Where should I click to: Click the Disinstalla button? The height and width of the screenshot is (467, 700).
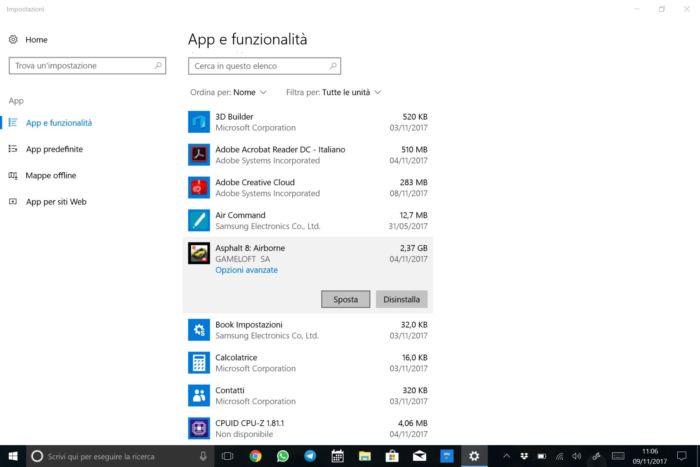tap(401, 299)
